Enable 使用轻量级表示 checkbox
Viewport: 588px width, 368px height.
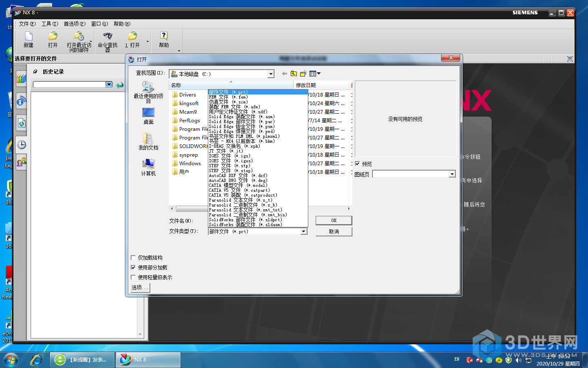click(133, 277)
